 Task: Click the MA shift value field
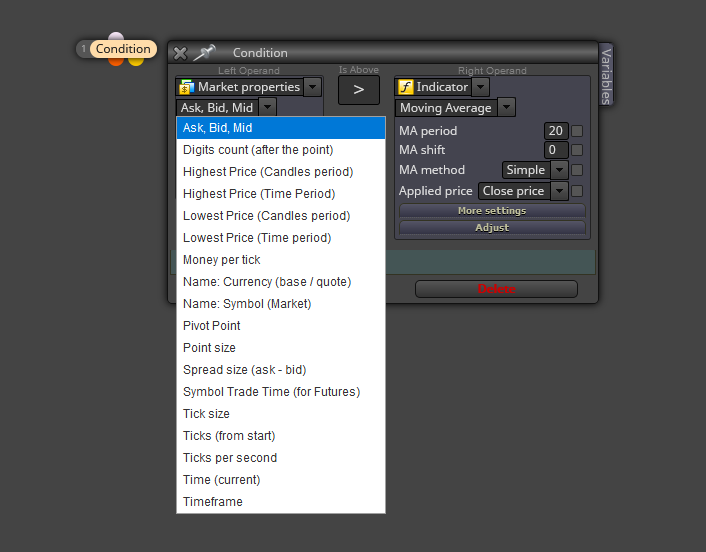(x=556, y=150)
